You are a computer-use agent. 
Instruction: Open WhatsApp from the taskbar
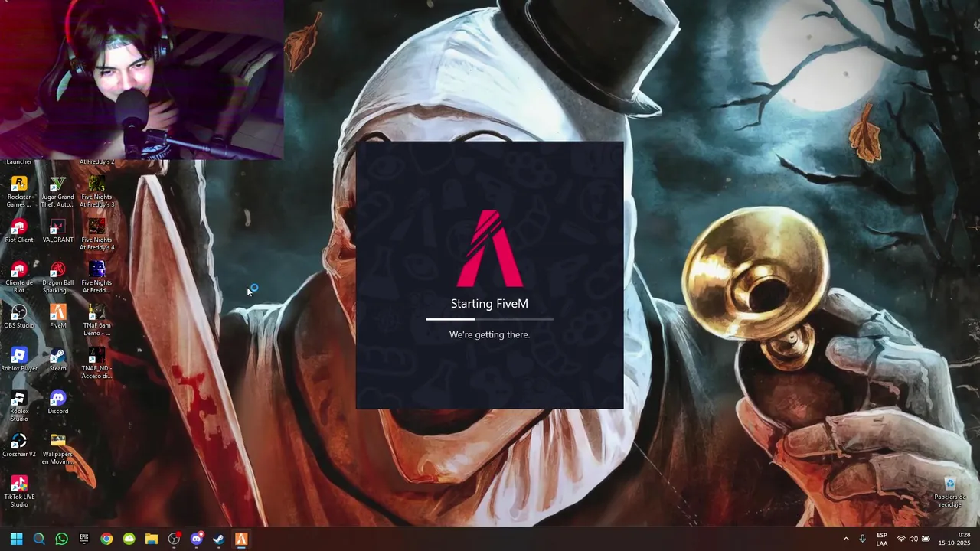61,539
